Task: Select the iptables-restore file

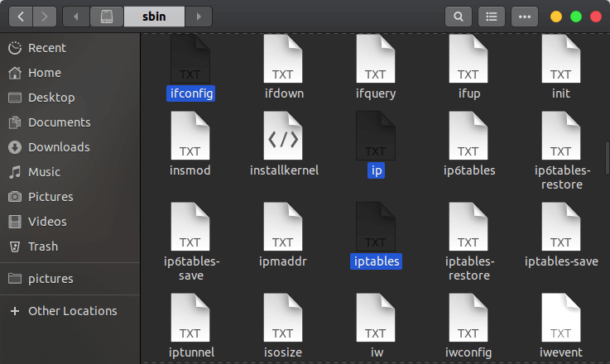Action: click(468, 242)
